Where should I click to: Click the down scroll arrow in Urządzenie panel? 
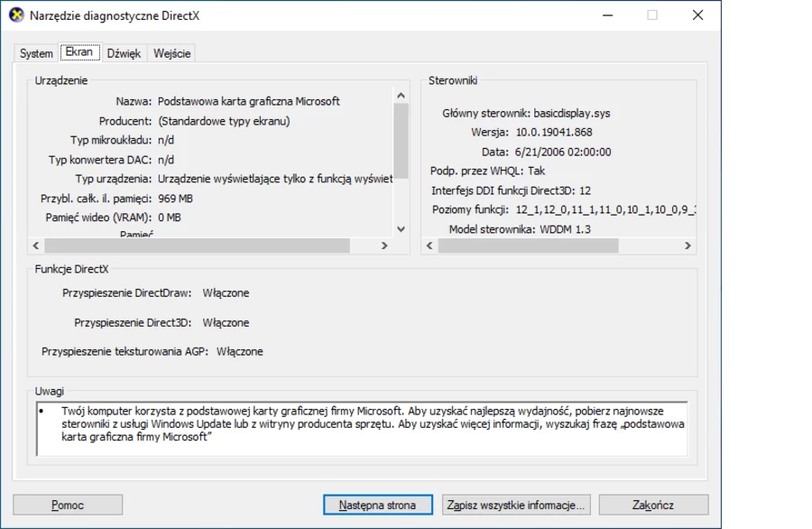400,229
